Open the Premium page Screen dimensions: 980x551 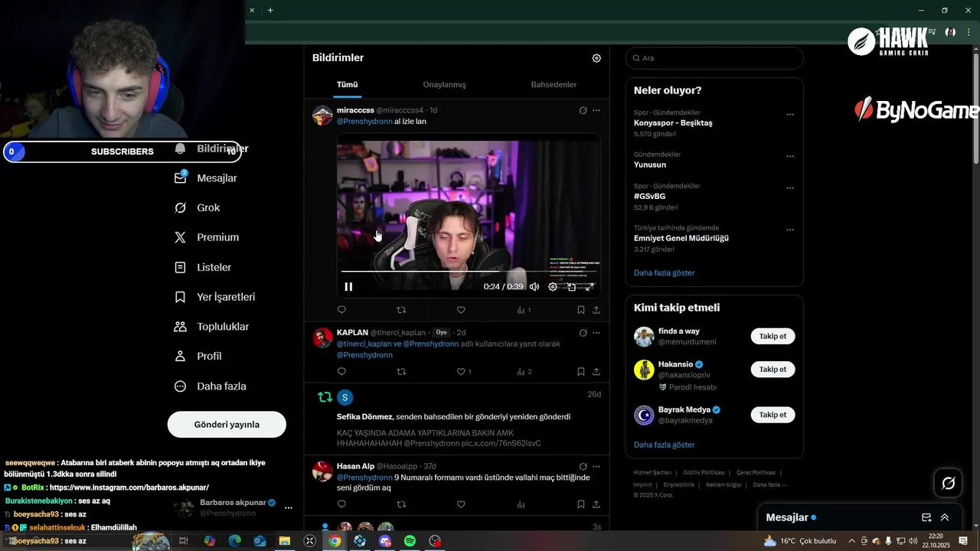(x=207, y=237)
